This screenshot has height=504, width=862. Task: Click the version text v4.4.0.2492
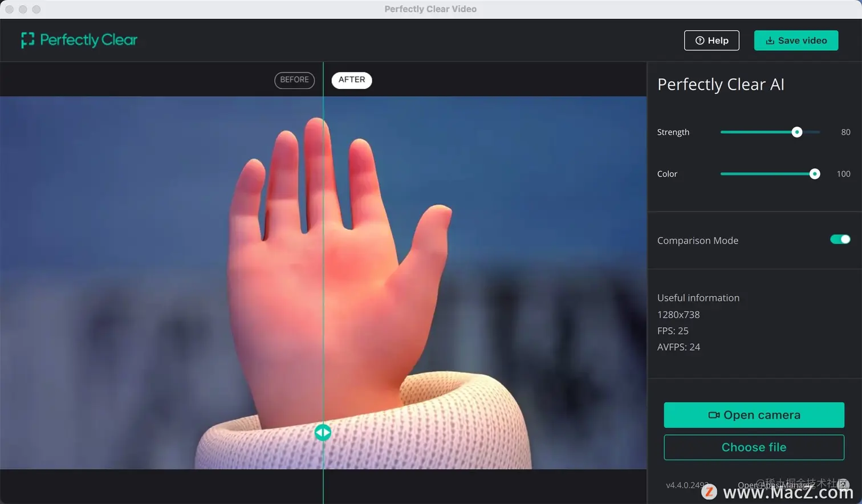coord(688,485)
